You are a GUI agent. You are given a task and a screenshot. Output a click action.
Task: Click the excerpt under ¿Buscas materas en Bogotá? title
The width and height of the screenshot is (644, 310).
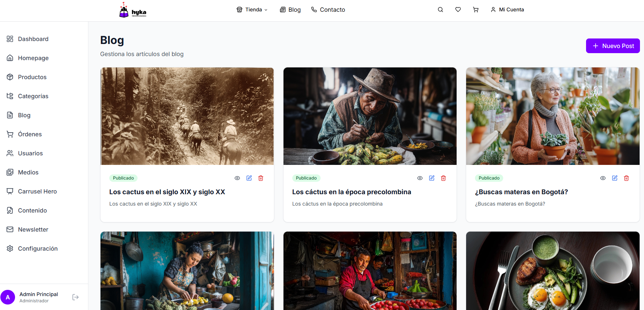[x=510, y=204]
